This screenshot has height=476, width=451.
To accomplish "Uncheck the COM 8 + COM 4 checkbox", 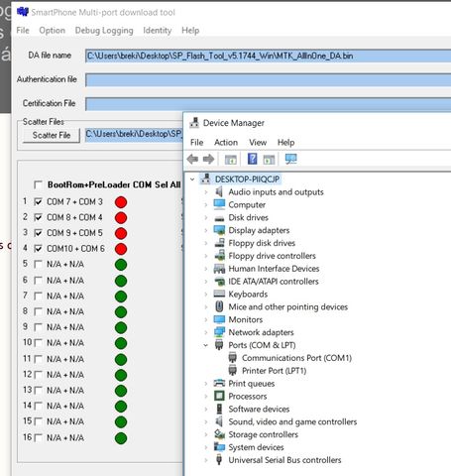I will (x=38, y=217).
